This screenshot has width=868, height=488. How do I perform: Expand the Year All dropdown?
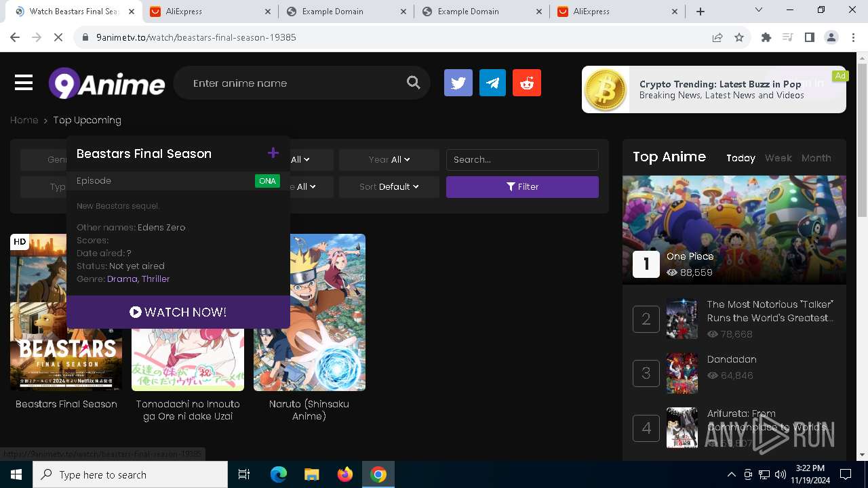click(x=389, y=159)
